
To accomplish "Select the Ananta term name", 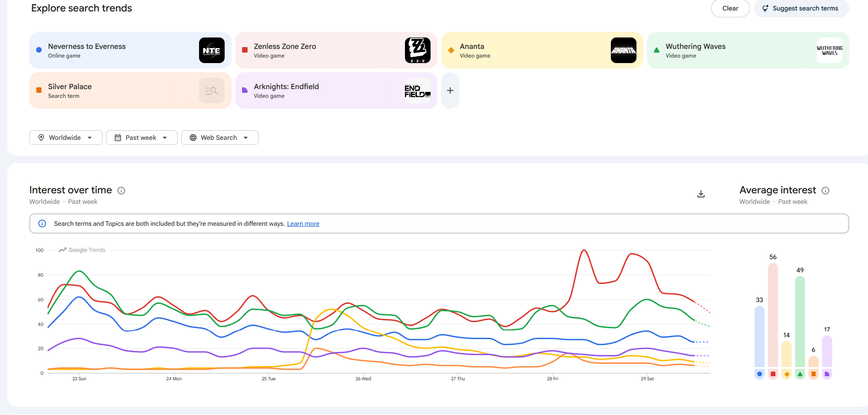I will (x=472, y=46).
